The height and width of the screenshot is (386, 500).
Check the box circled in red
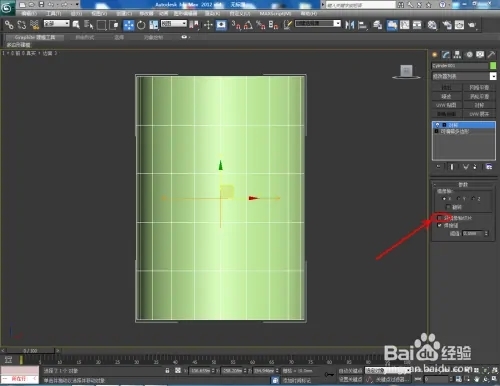(x=440, y=218)
